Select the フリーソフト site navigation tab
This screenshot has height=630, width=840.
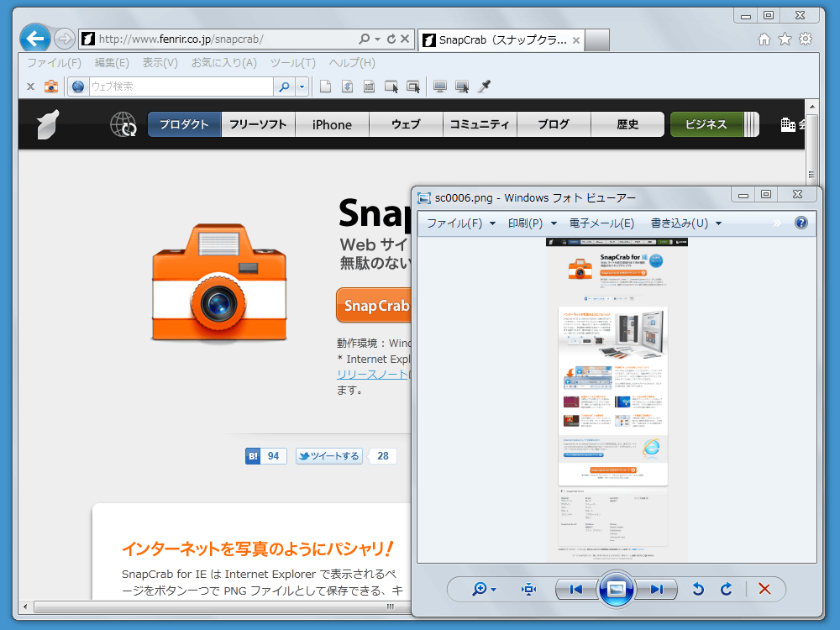tap(258, 124)
